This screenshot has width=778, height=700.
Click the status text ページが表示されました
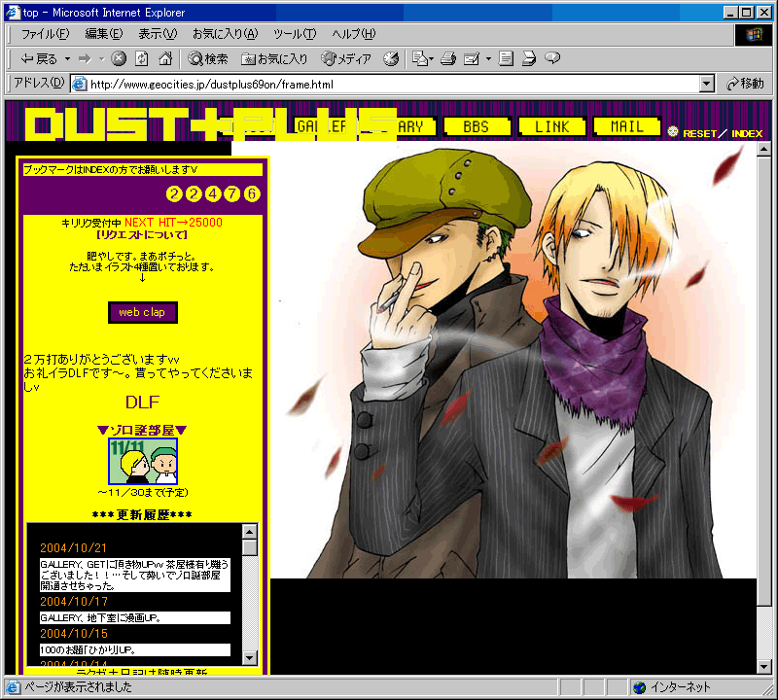[79, 687]
